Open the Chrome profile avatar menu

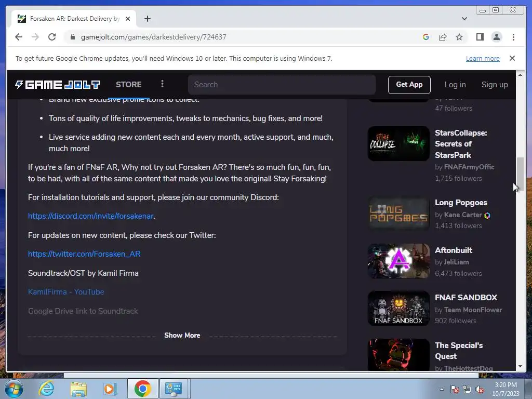point(497,37)
